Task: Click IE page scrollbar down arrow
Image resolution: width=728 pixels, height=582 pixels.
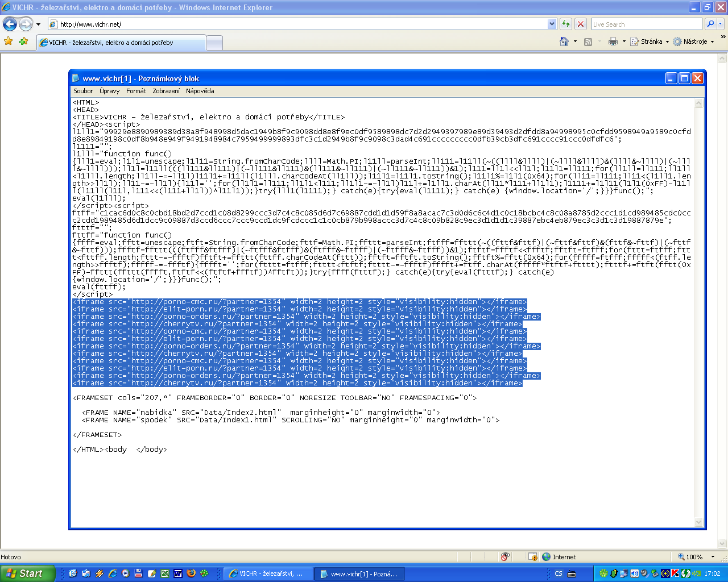Action: coord(722,543)
